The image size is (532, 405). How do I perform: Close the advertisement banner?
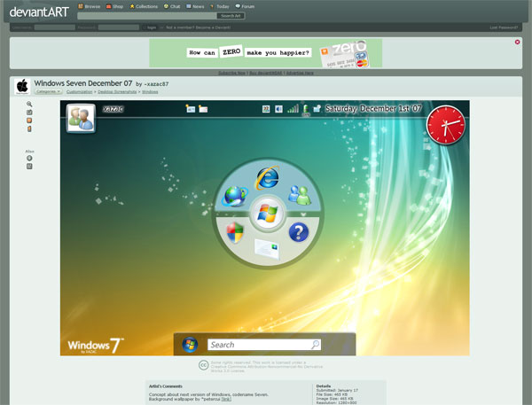tap(517, 42)
